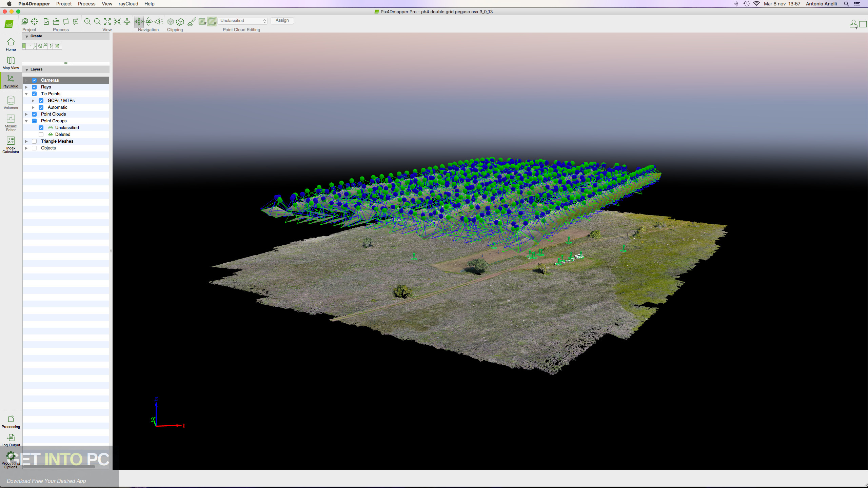
Task: Open the rayCloud menu in the menu bar
Action: (128, 4)
